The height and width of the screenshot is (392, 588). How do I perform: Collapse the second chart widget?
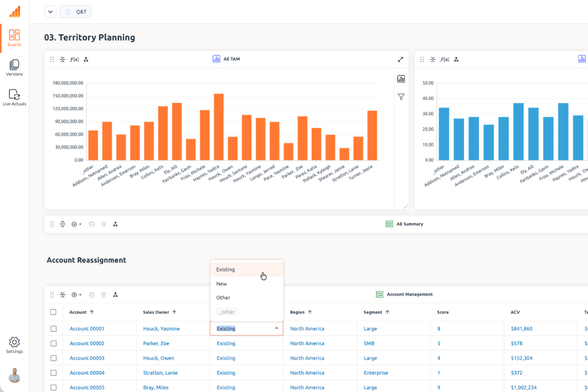tap(433, 59)
